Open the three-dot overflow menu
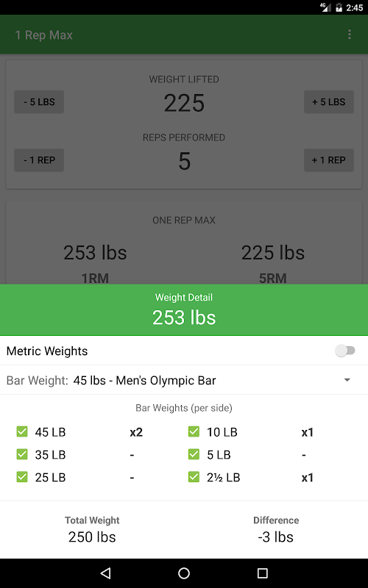 [x=349, y=35]
